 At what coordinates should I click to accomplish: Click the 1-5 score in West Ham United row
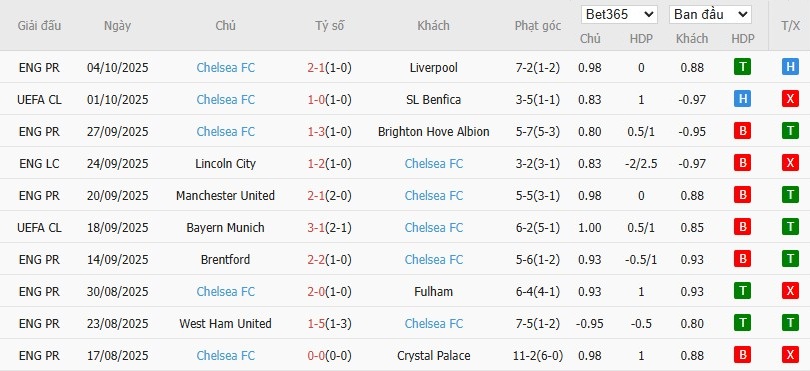(x=316, y=323)
